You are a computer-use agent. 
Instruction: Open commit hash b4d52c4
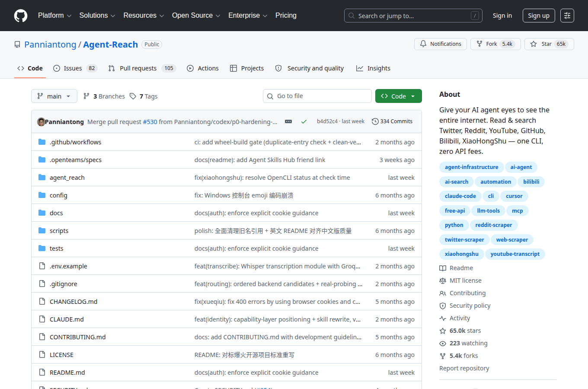click(327, 121)
